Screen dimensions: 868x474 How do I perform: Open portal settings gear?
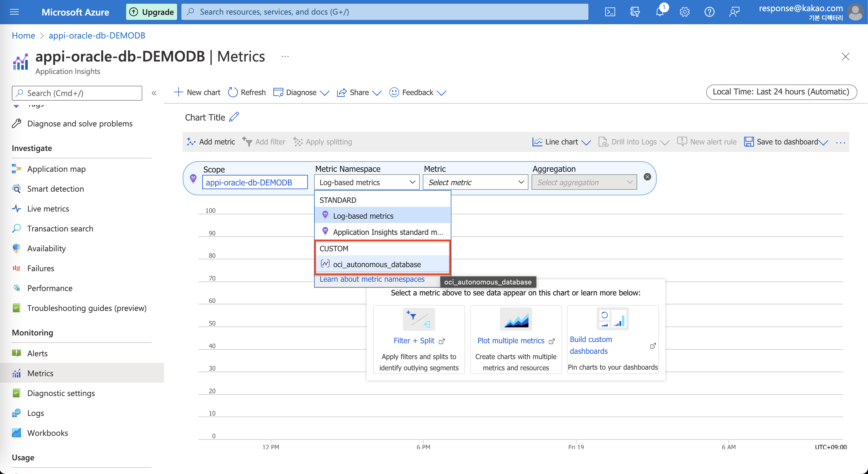click(684, 12)
